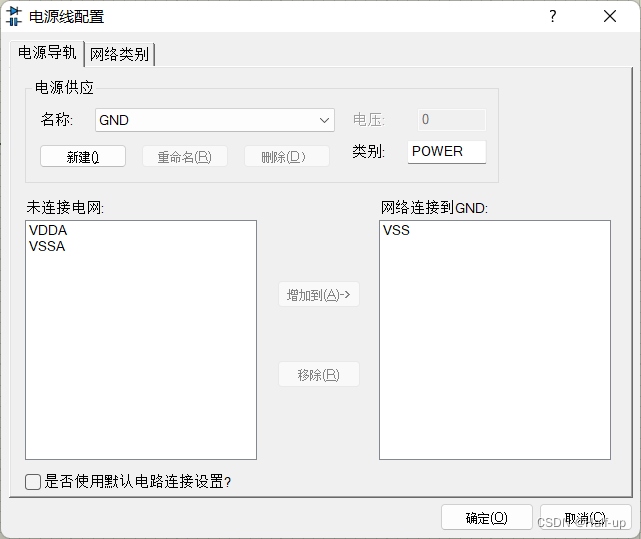Click the 类别 POWER field

pos(447,152)
